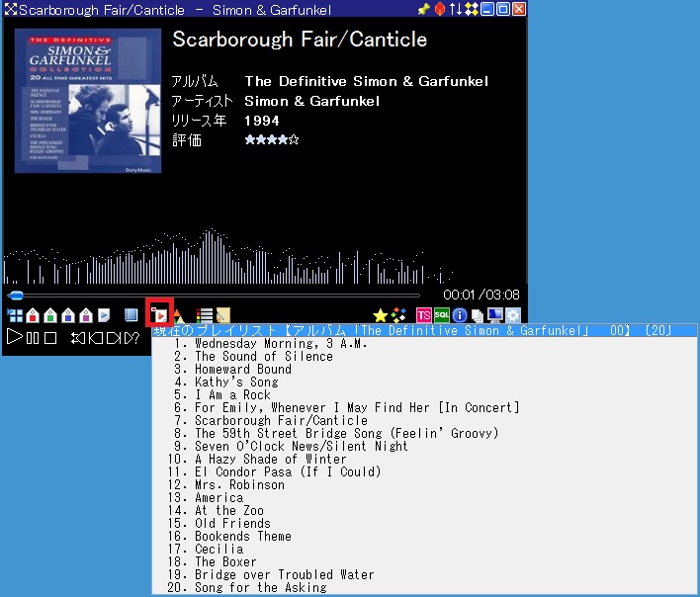Play a random track with question-mark button
Viewport: 700px width, 597px height.
[x=131, y=338]
